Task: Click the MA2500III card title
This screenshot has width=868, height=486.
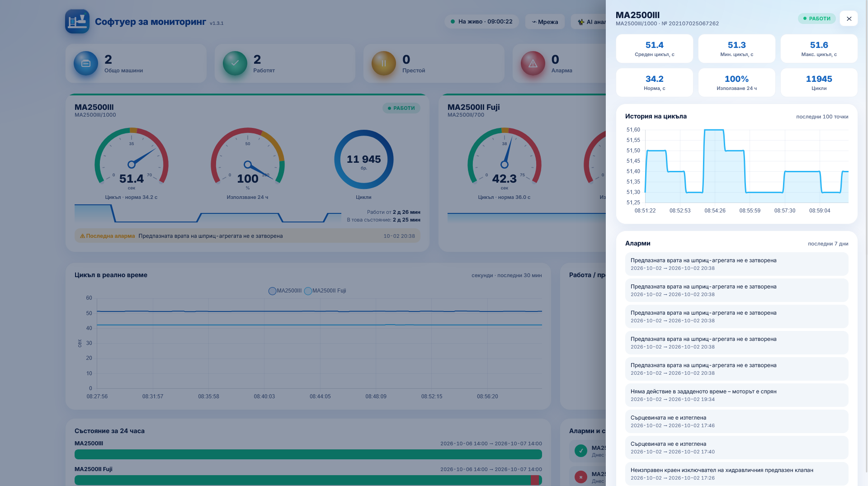Action: [94, 107]
